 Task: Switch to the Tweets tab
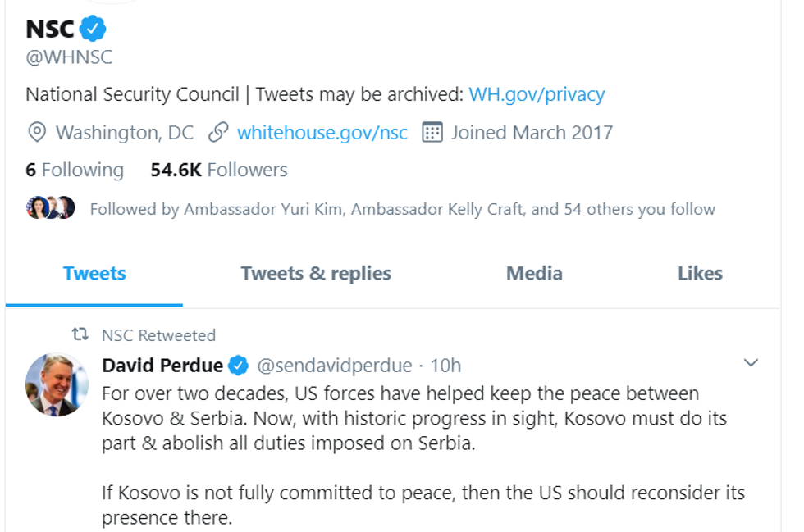pyautogui.click(x=94, y=273)
